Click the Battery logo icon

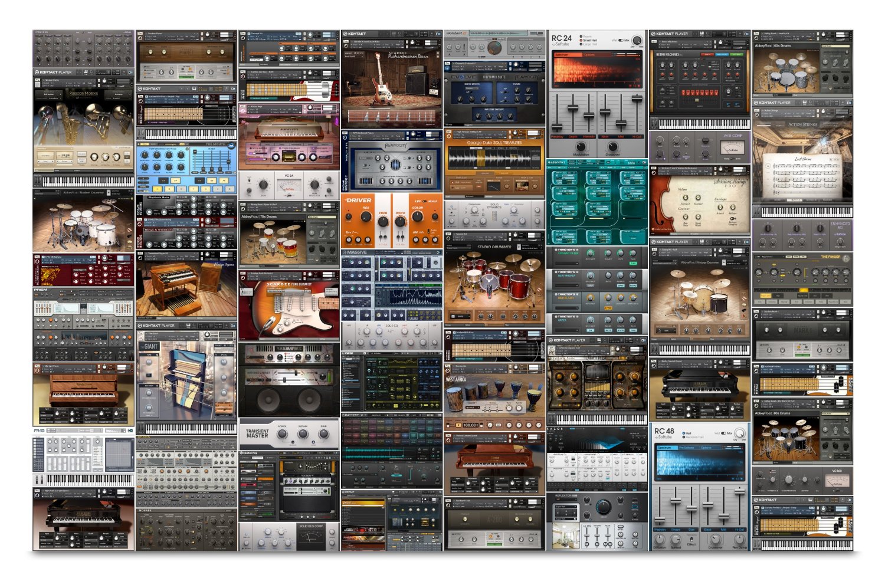pyautogui.click(x=343, y=415)
